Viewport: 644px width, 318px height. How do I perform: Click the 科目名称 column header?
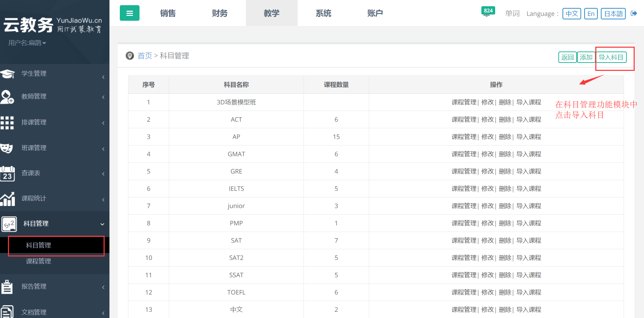tap(236, 85)
